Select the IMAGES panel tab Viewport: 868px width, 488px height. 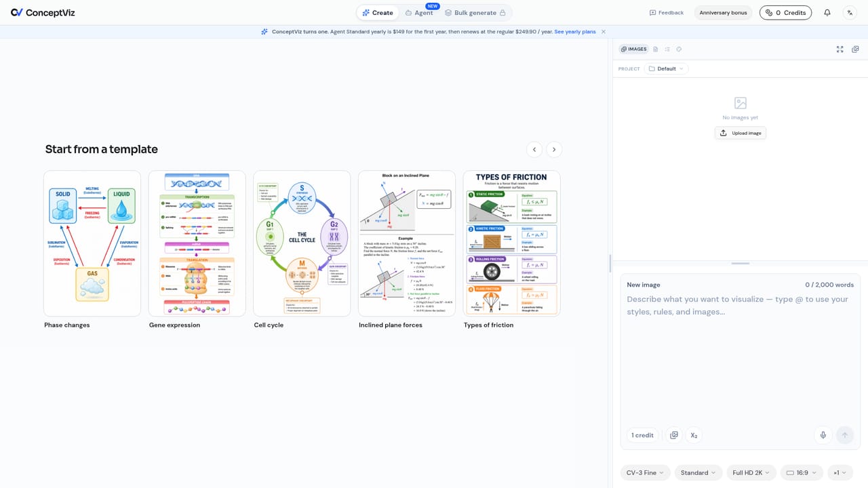pyautogui.click(x=633, y=49)
